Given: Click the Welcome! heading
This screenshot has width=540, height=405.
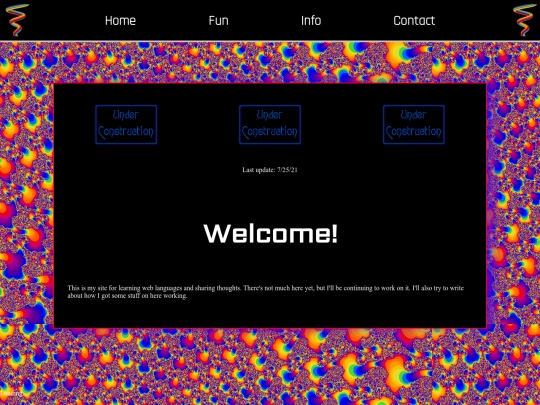Looking at the screenshot, I should click(271, 233).
